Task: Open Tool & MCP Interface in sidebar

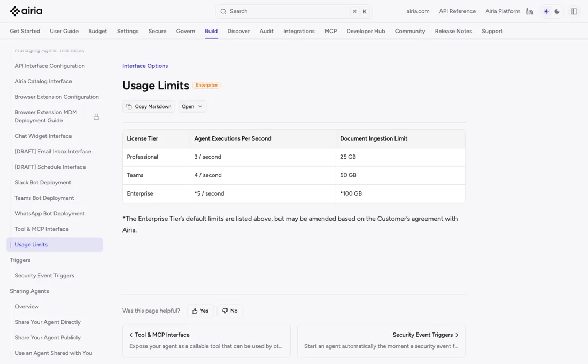Action: point(42,229)
